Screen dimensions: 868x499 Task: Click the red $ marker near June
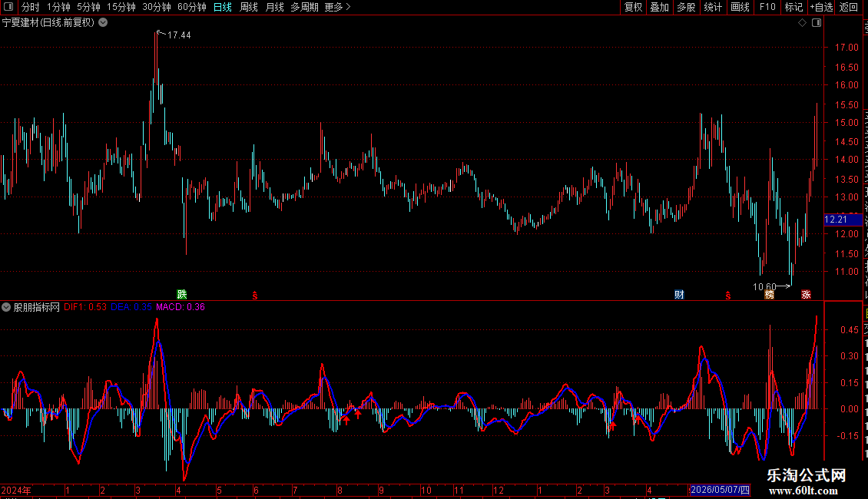[x=255, y=296]
